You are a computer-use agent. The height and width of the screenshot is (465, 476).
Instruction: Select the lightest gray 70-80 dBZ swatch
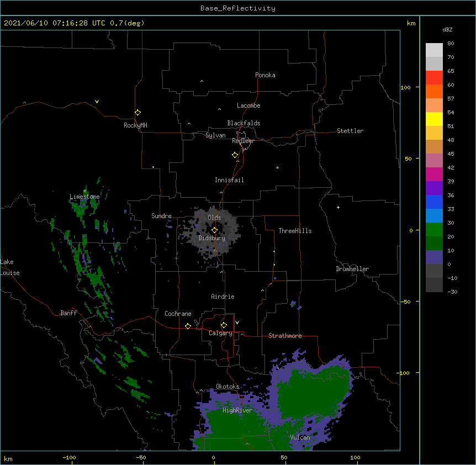434,50
